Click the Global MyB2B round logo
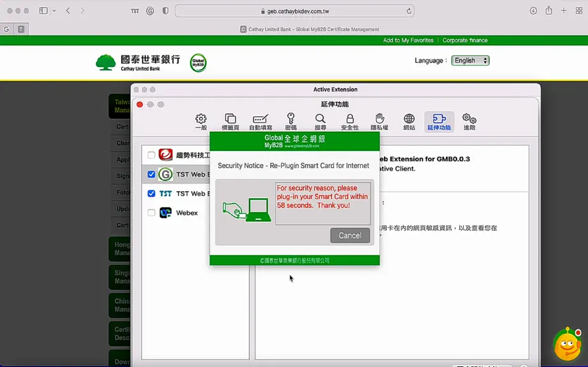 pos(198,62)
